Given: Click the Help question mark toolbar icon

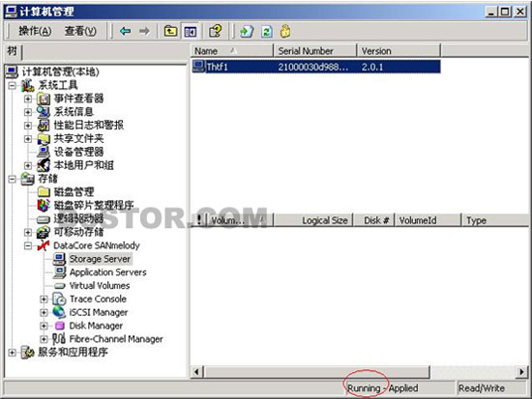Looking at the screenshot, I should pos(216,31).
